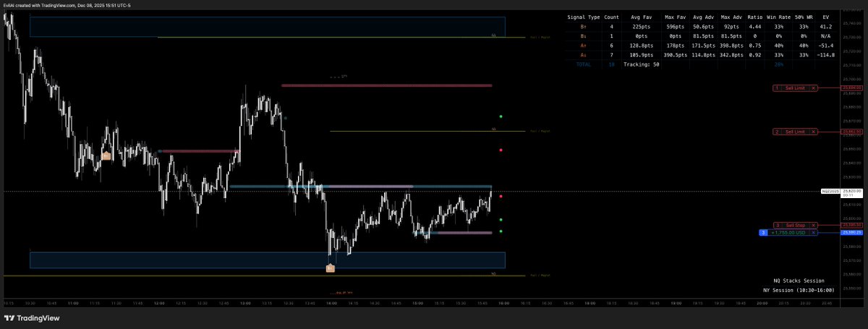Click the 25,590.25 position price tag

851,233
